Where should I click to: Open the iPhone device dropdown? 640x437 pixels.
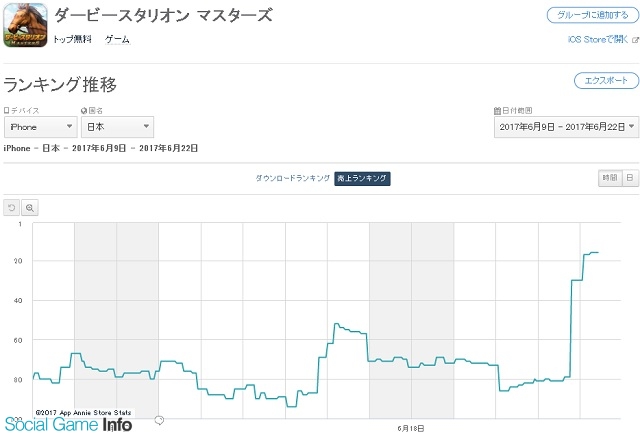click(x=40, y=127)
